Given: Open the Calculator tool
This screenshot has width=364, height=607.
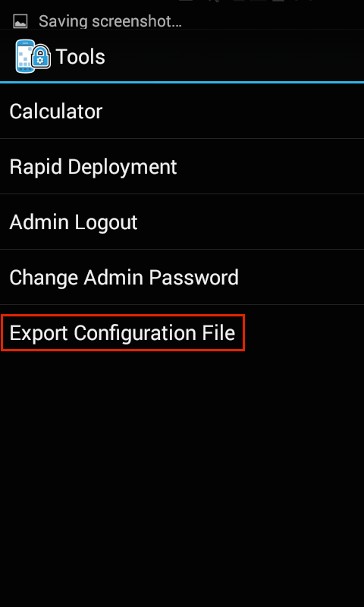Looking at the screenshot, I should (x=182, y=111).
